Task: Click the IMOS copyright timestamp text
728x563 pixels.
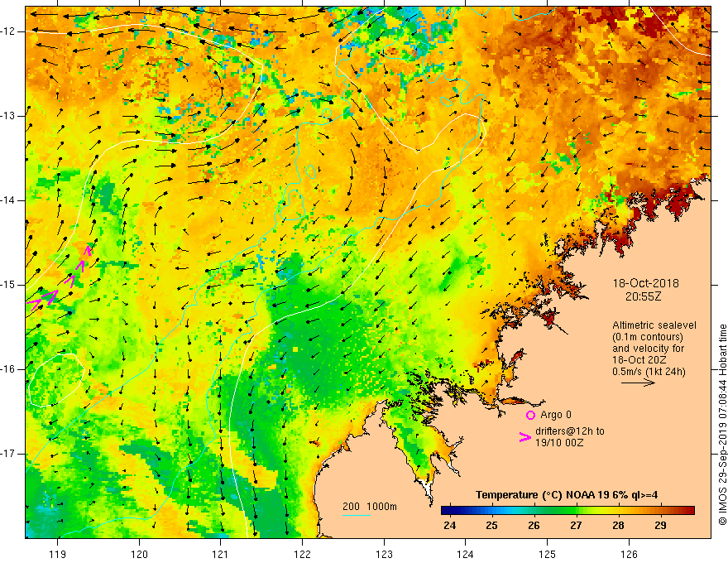Action: pyautogui.click(x=722, y=426)
